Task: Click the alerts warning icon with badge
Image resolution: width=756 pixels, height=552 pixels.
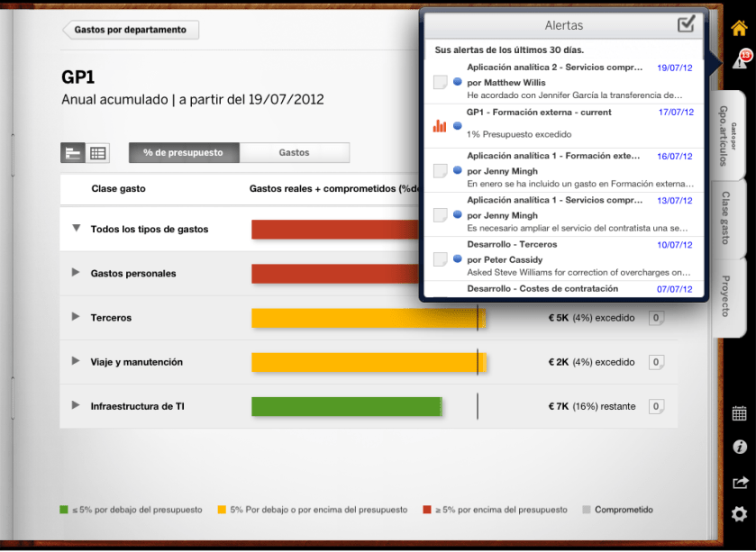Action: 740,61
